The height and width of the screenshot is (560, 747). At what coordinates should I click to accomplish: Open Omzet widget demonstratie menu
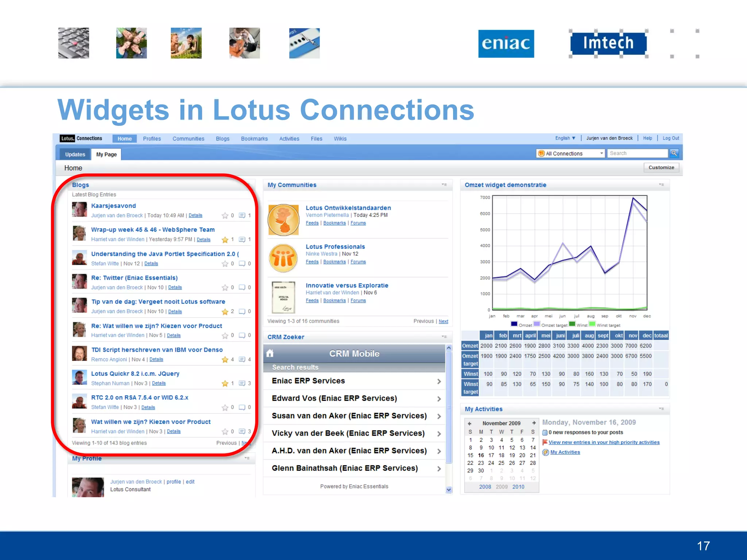(661, 184)
